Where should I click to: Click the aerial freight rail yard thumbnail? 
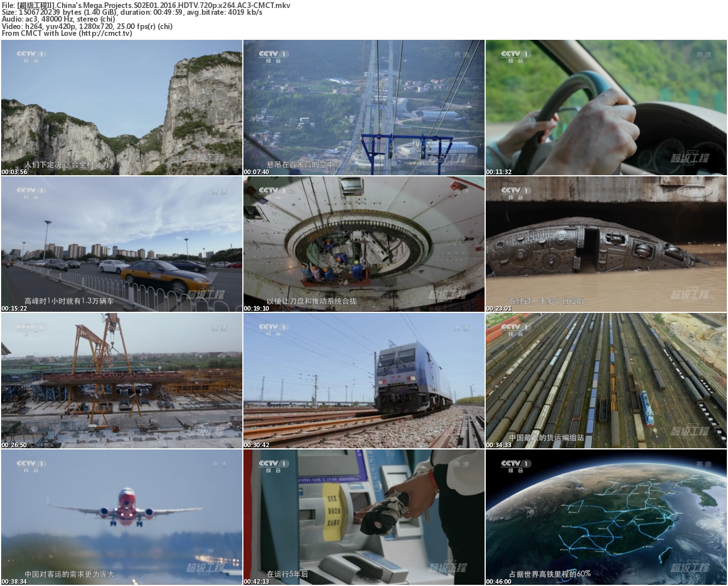(x=606, y=381)
